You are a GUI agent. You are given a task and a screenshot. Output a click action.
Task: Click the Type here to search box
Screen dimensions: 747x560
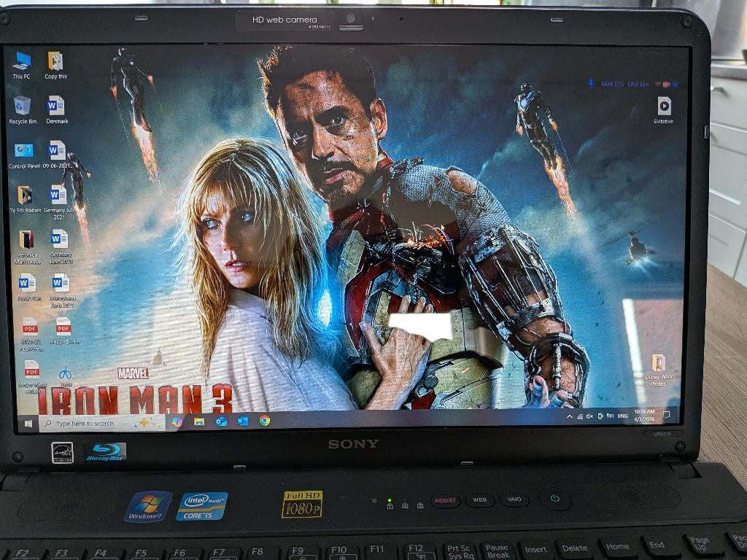pos(102,423)
